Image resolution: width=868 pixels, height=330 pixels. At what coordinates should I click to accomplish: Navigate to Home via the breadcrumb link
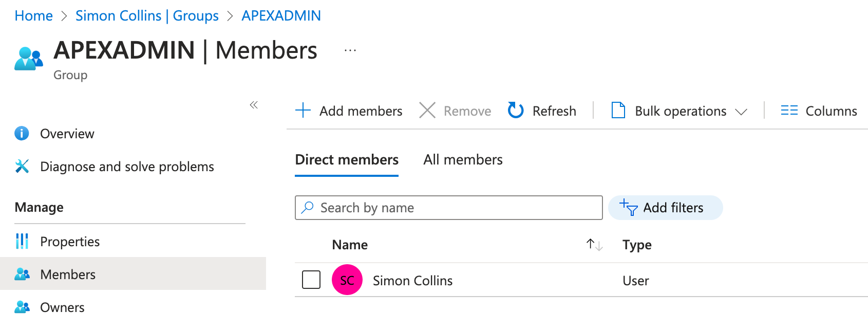click(33, 15)
